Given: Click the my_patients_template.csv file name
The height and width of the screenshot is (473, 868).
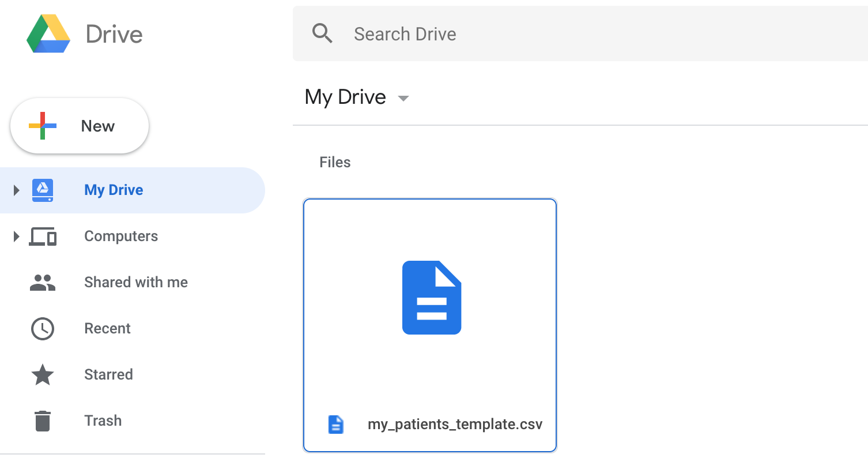Looking at the screenshot, I should point(455,425).
